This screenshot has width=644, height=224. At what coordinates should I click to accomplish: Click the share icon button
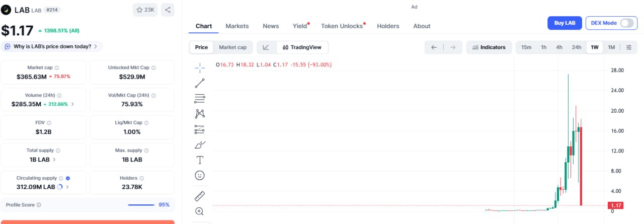(168, 10)
